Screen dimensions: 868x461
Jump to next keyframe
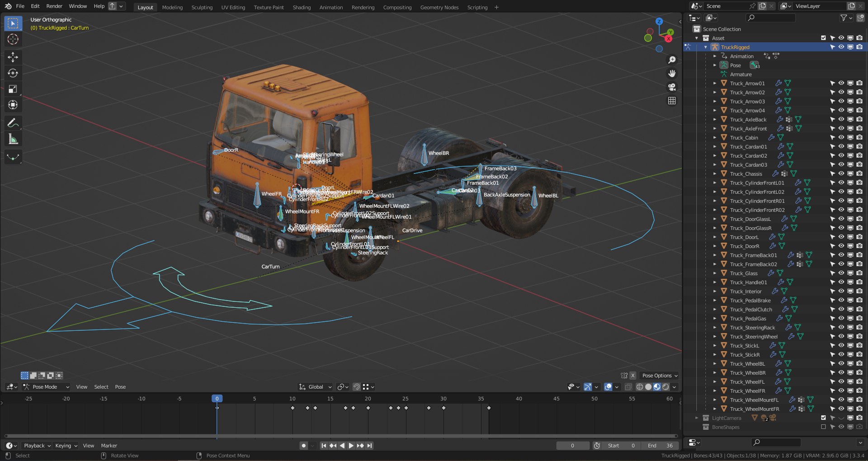(360, 446)
